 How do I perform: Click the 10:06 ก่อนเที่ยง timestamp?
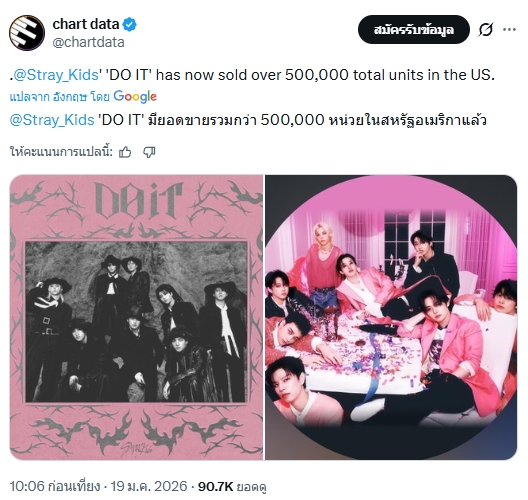point(55,487)
